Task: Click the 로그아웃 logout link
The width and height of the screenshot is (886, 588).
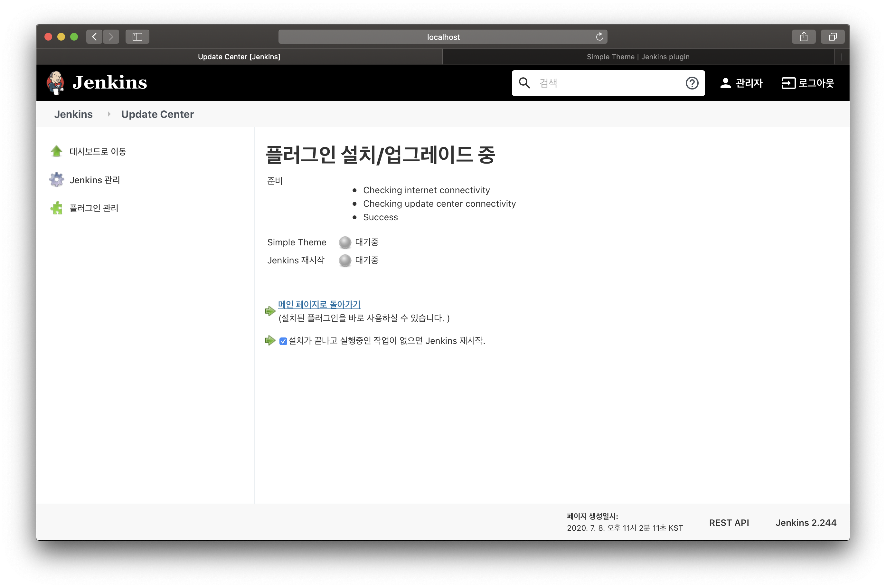Action: pyautogui.click(x=808, y=83)
